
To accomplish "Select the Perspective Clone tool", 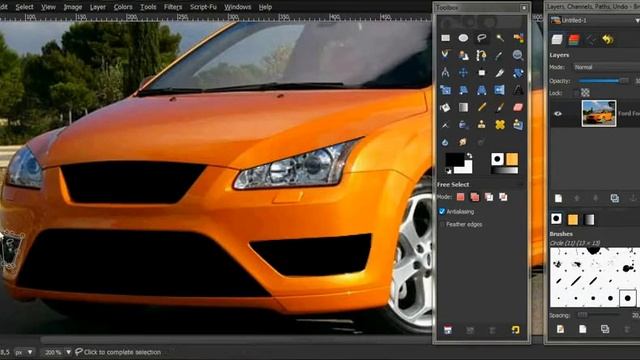I will coord(518,125).
